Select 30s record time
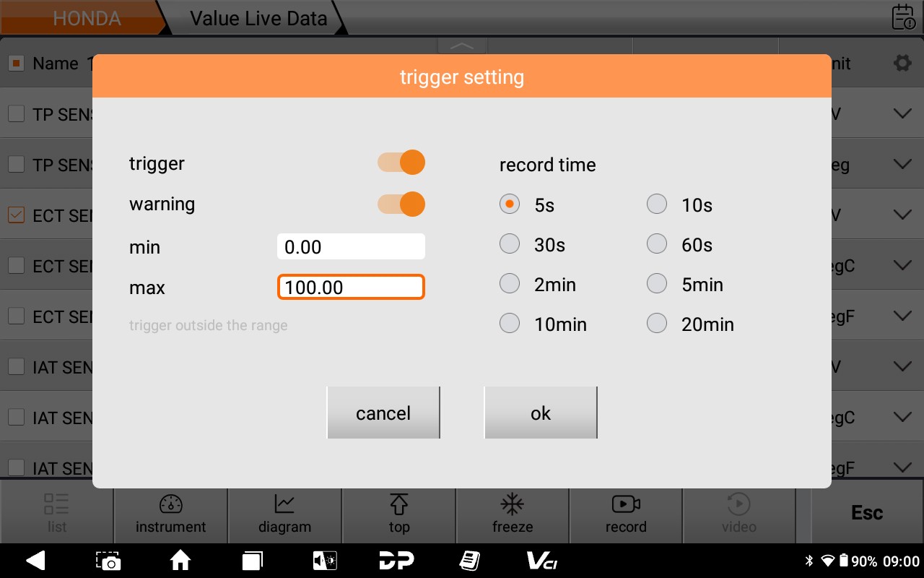The height and width of the screenshot is (578, 924). pos(510,245)
